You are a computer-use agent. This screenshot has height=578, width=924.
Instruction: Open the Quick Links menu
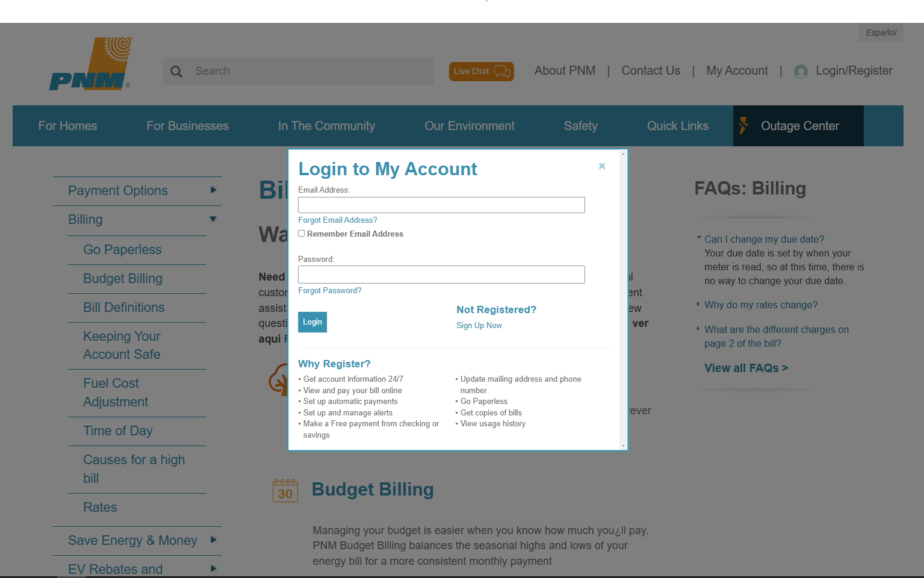pyautogui.click(x=678, y=126)
